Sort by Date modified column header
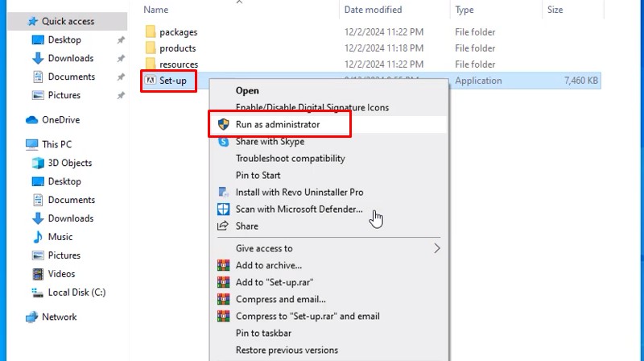This screenshot has height=361, width=644. tap(373, 10)
